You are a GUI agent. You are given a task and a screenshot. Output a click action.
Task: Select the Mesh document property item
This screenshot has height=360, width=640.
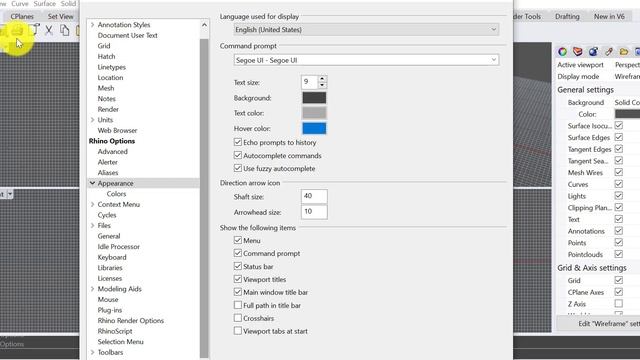(x=106, y=88)
